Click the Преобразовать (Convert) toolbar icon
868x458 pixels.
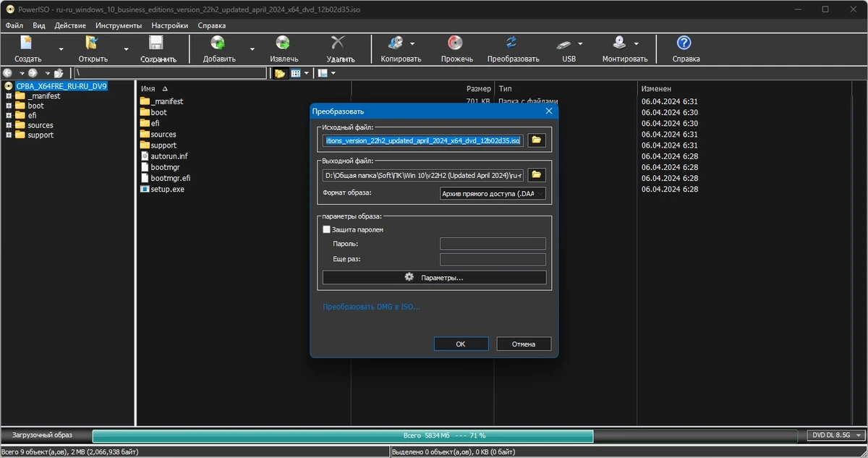coord(512,43)
